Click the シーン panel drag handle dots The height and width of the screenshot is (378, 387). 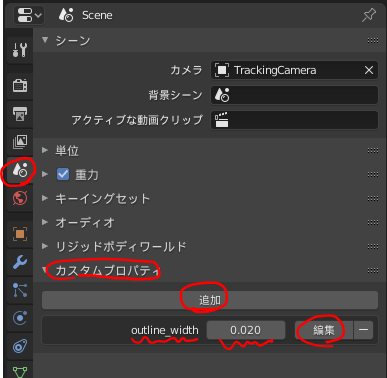coord(373,41)
